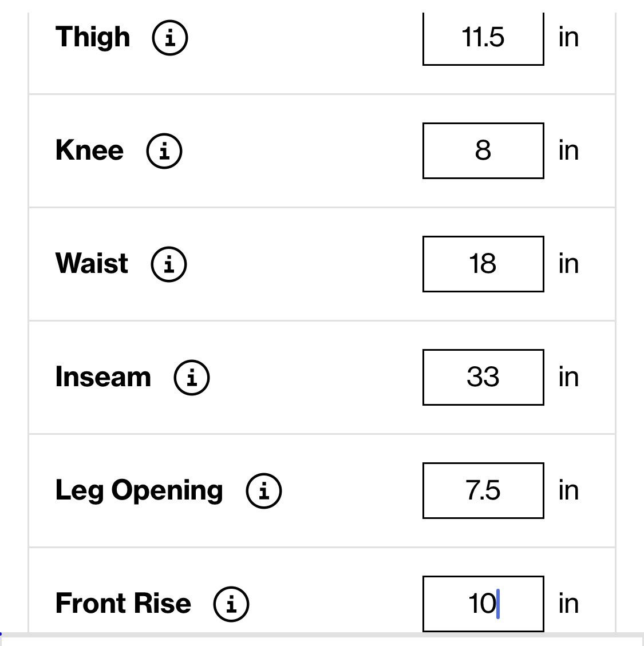Show info for the Waist measurement
644x646 pixels.
coord(169,264)
